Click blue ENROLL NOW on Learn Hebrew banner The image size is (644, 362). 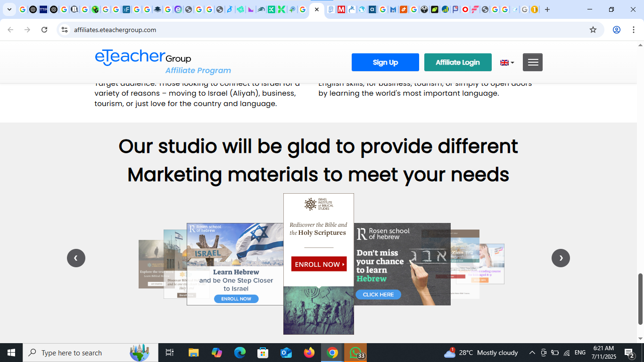click(236, 299)
